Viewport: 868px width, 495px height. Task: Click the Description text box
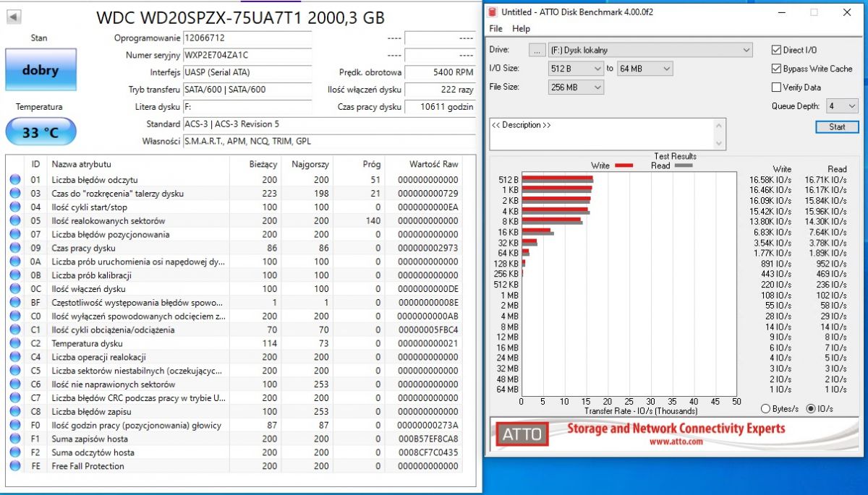[x=601, y=134]
